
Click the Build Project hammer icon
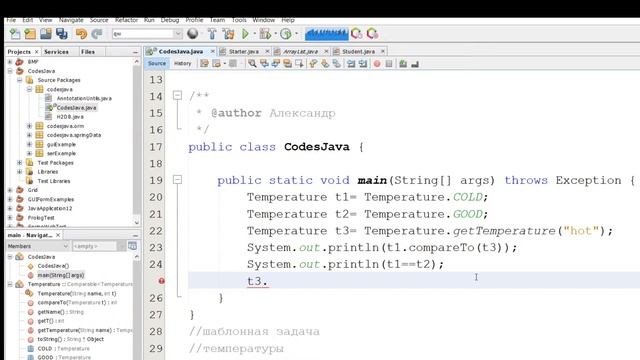tap(212, 34)
